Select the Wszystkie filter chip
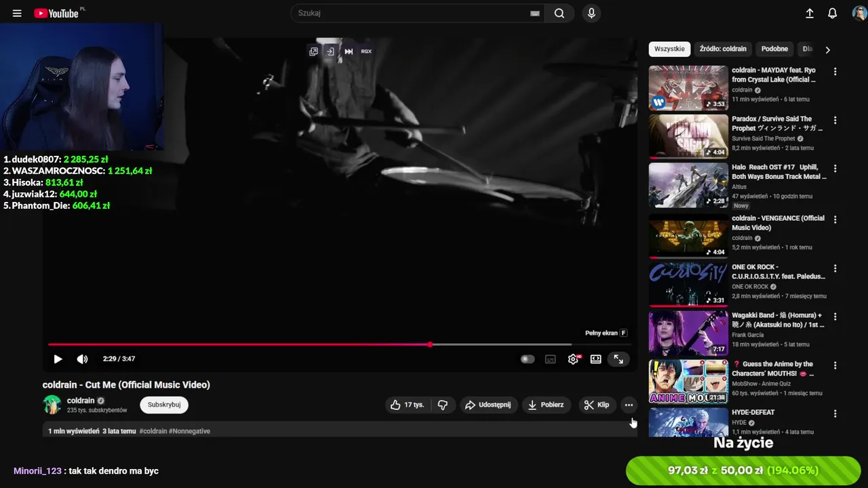Screen dimensions: 868x488 (x=669, y=49)
